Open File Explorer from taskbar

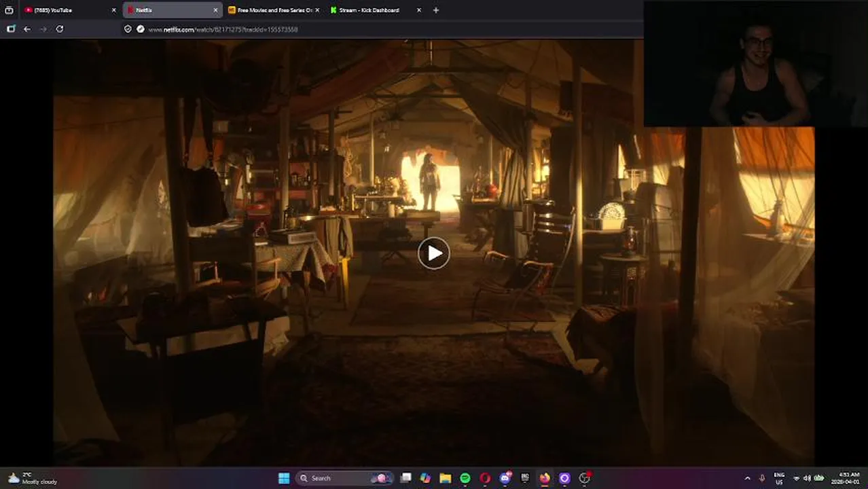point(445,478)
